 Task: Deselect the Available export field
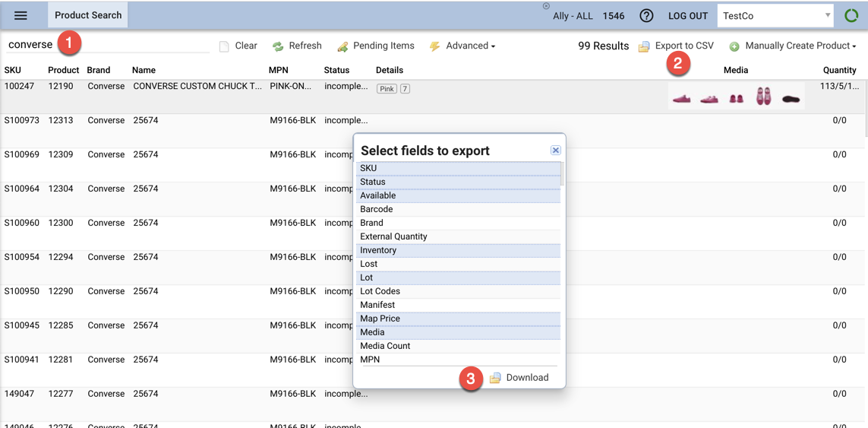(459, 195)
